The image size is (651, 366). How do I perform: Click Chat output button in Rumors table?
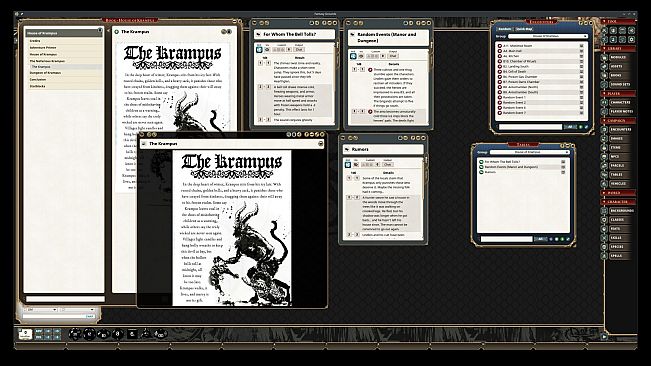[387, 164]
